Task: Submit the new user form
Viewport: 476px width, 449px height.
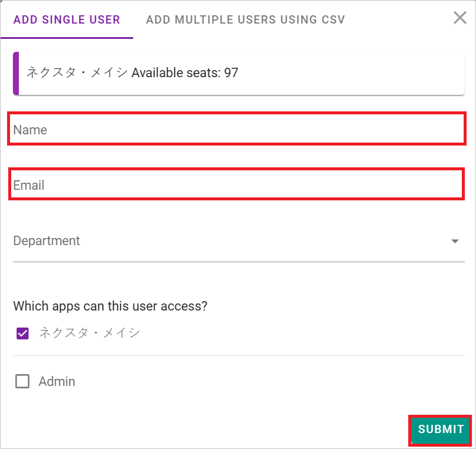Action: tap(439, 430)
